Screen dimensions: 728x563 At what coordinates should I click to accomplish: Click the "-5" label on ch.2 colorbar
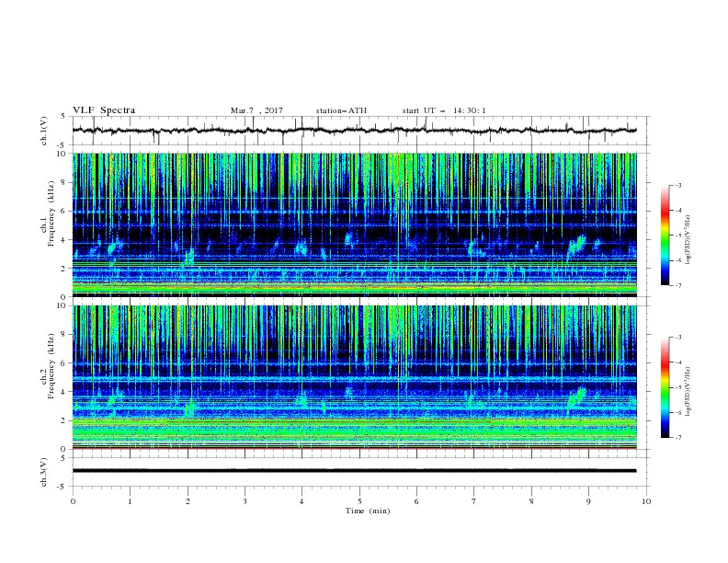[x=677, y=387]
